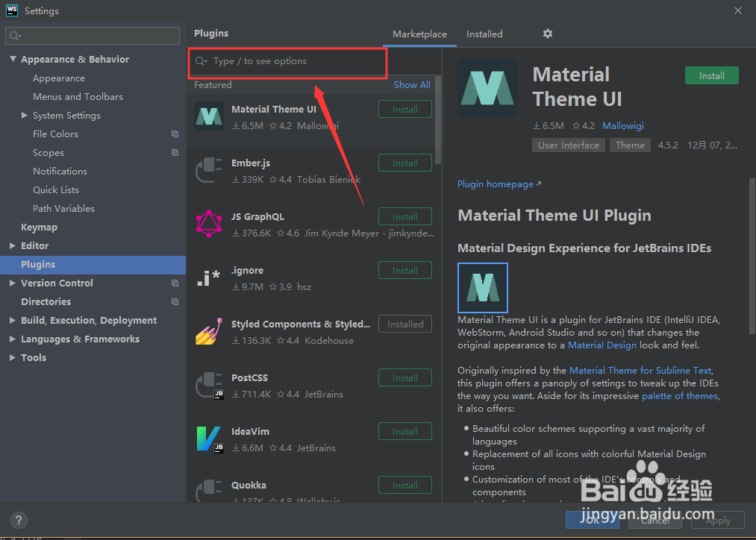
Task: Click the Version Control project-level icon
Action: coord(175,283)
